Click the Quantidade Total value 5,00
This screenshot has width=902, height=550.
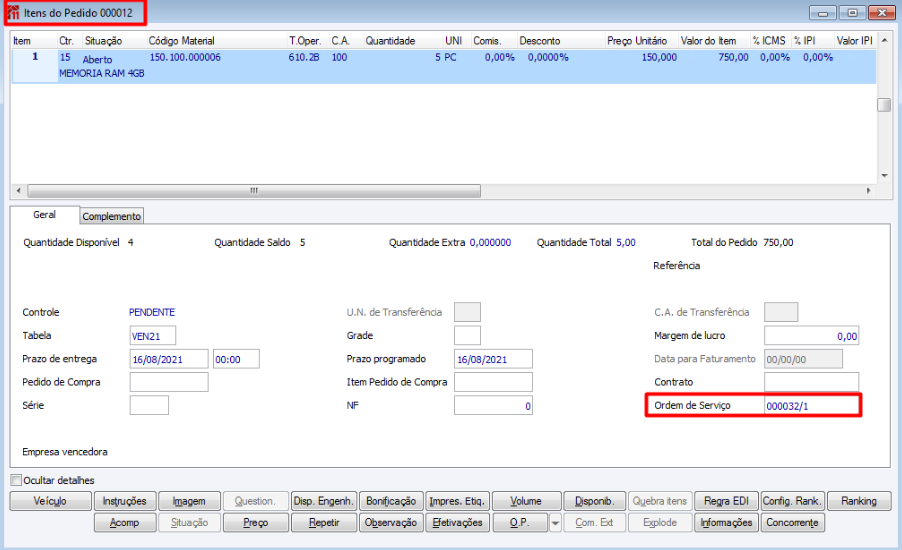click(x=626, y=242)
